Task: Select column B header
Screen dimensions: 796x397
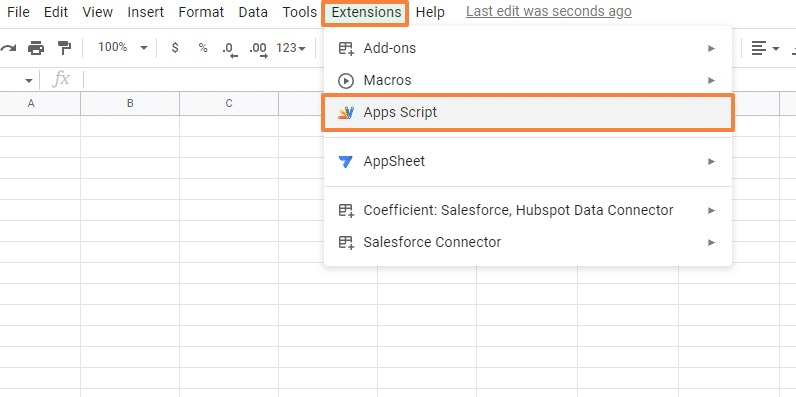Action: coord(130,104)
